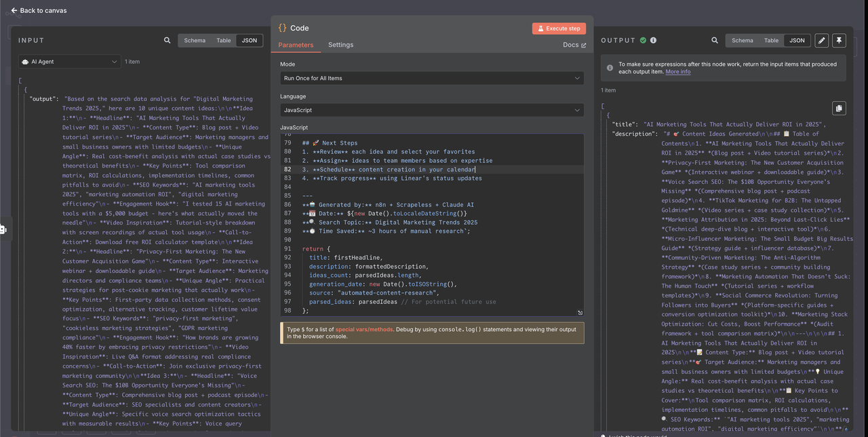Click code line "description: formattedDescription,"
868x437 pixels.
368,267
